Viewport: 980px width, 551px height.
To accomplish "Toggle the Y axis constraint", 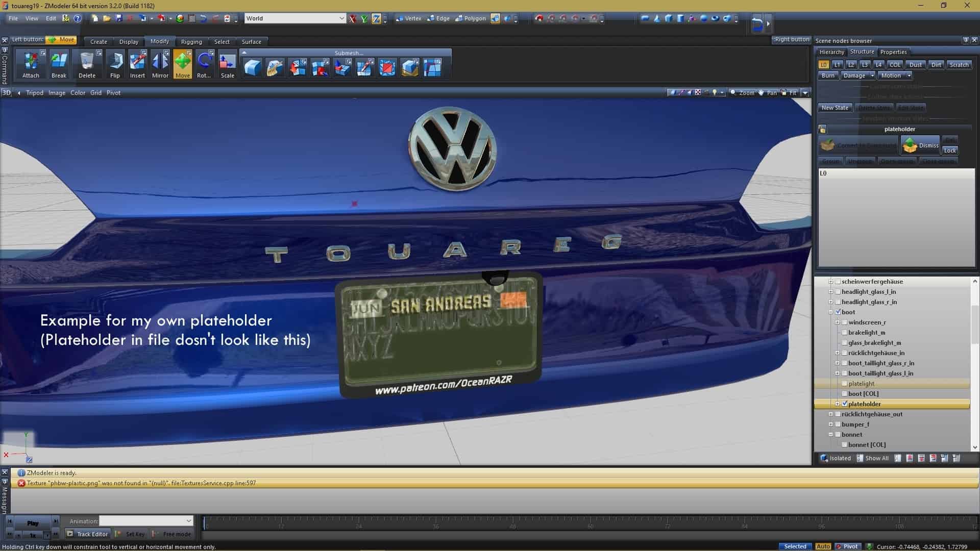I will [x=364, y=18].
